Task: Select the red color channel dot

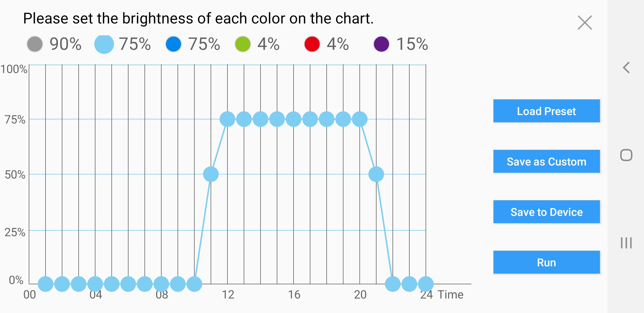Action: pyautogui.click(x=312, y=44)
